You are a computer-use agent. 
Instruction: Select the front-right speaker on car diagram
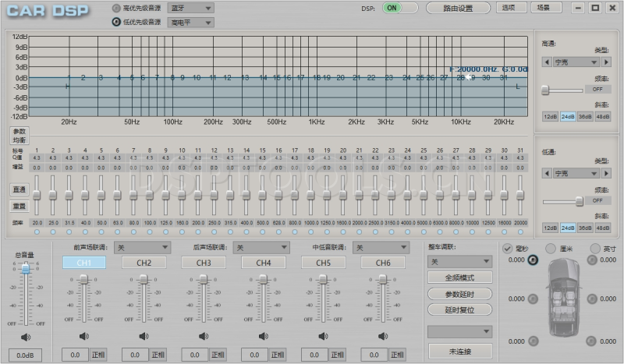click(x=592, y=260)
